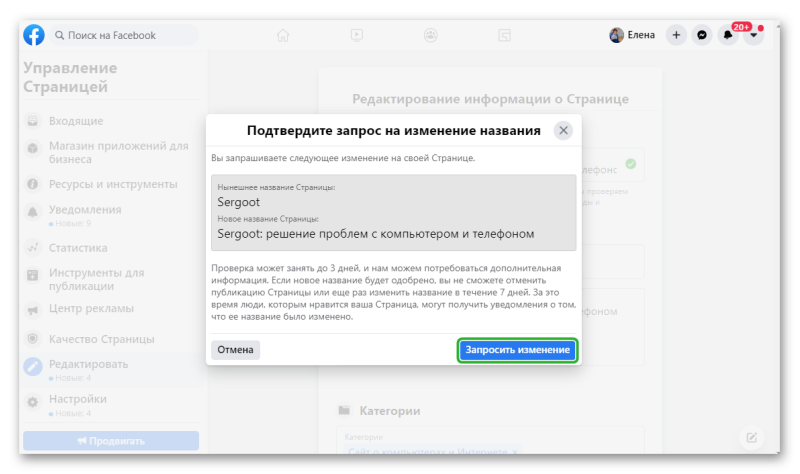Click the publishing tools icon
This screenshot has height=474, width=800.
pyautogui.click(x=33, y=276)
